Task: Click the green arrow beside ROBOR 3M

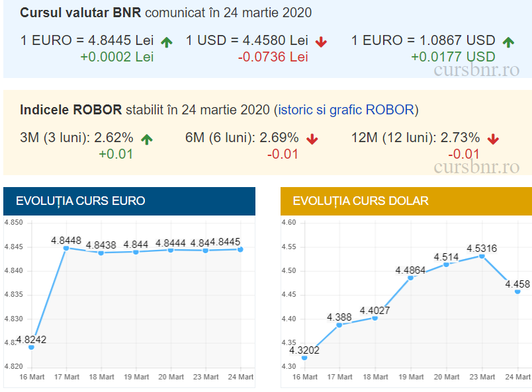Action: (147, 139)
